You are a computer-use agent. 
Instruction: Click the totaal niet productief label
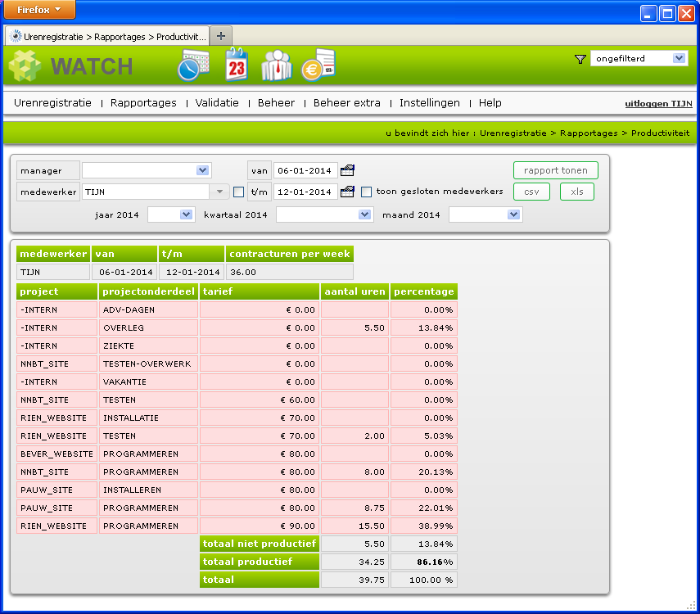[260, 544]
